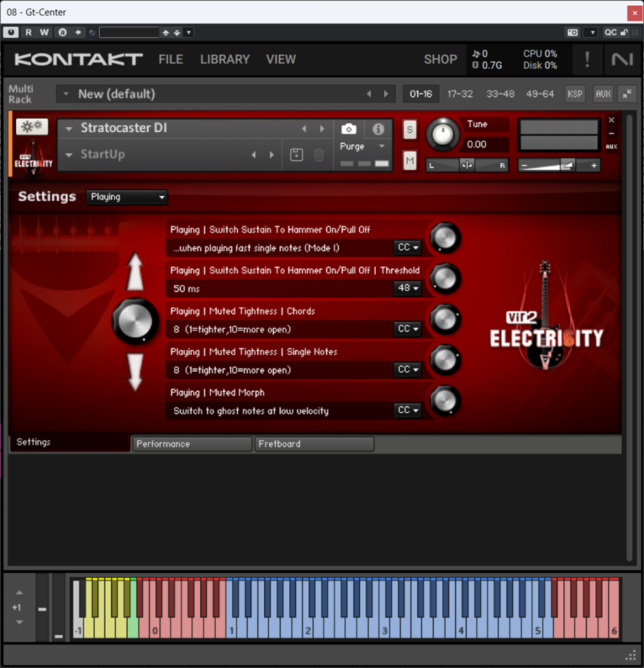Open the LIBRARY menu
Image resolution: width=644 pixels, height=668 pixels.
pyautogui.click(x=224, y=59)
